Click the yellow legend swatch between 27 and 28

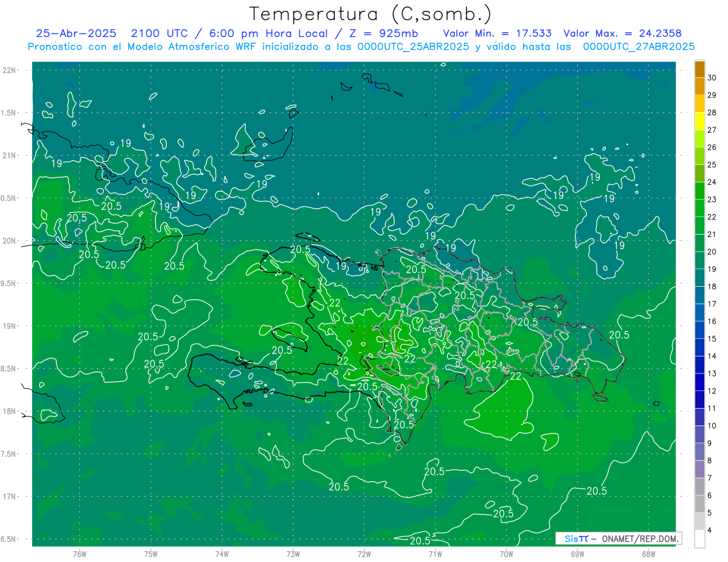click(699, 121)
